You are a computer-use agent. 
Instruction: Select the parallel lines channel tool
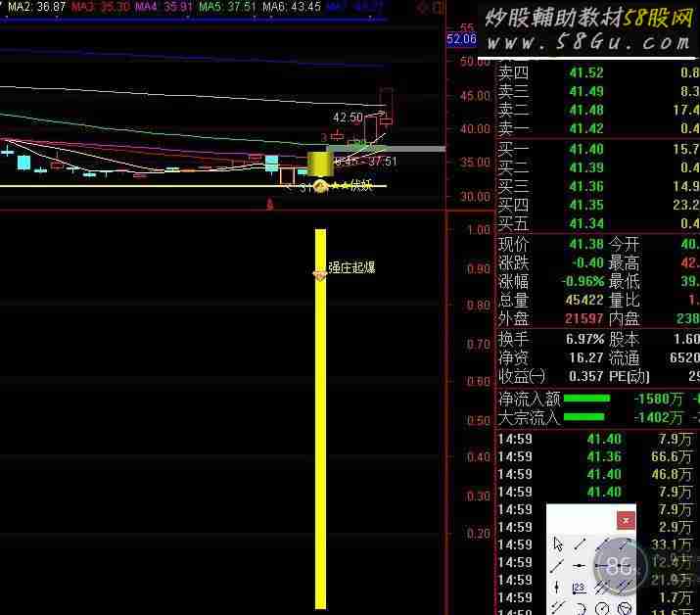(601, 588)
